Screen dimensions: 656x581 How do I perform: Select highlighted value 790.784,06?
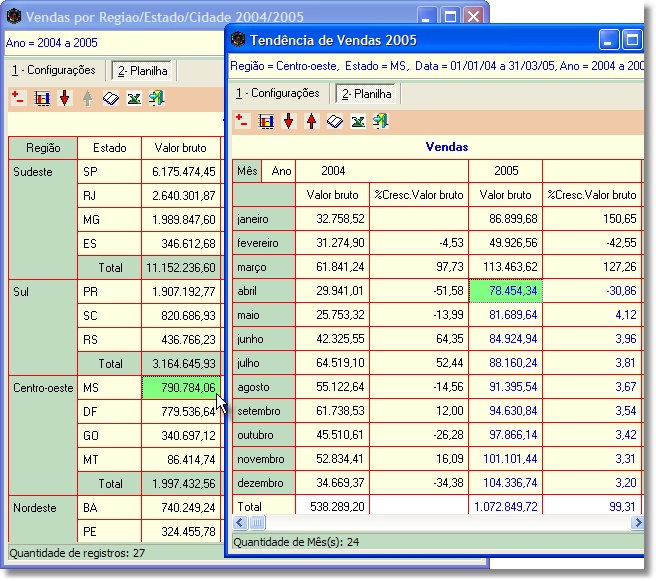(181, 388)
